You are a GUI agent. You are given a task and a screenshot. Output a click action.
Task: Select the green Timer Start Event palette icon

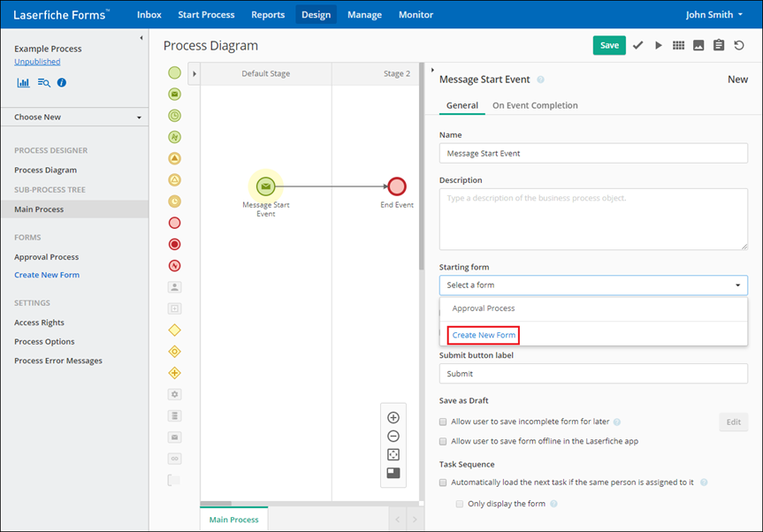pos(175,116)
